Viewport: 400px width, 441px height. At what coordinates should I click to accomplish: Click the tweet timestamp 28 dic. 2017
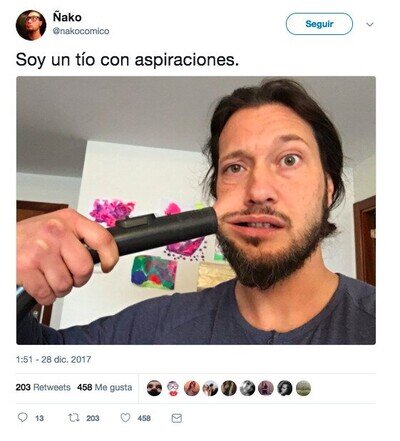tap(53, 359)
